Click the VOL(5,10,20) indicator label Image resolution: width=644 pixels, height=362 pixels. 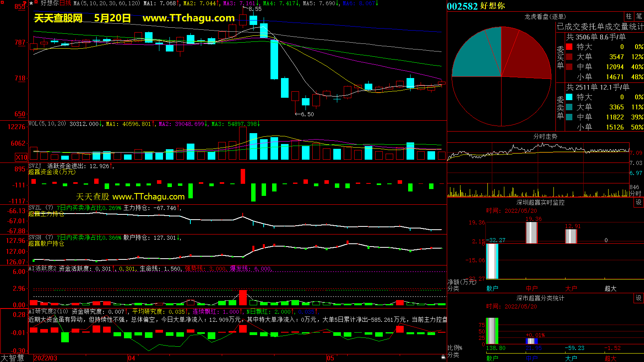[x=47, y=124]
